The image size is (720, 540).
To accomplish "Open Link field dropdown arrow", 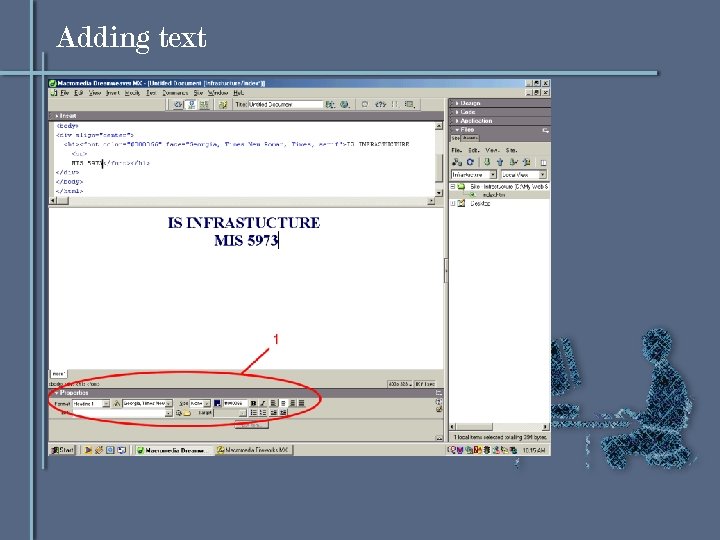I will [x=169, y=413].
